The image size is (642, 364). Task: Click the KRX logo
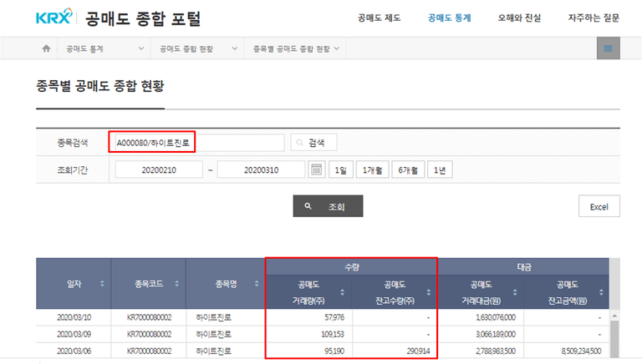click(54, 17)
